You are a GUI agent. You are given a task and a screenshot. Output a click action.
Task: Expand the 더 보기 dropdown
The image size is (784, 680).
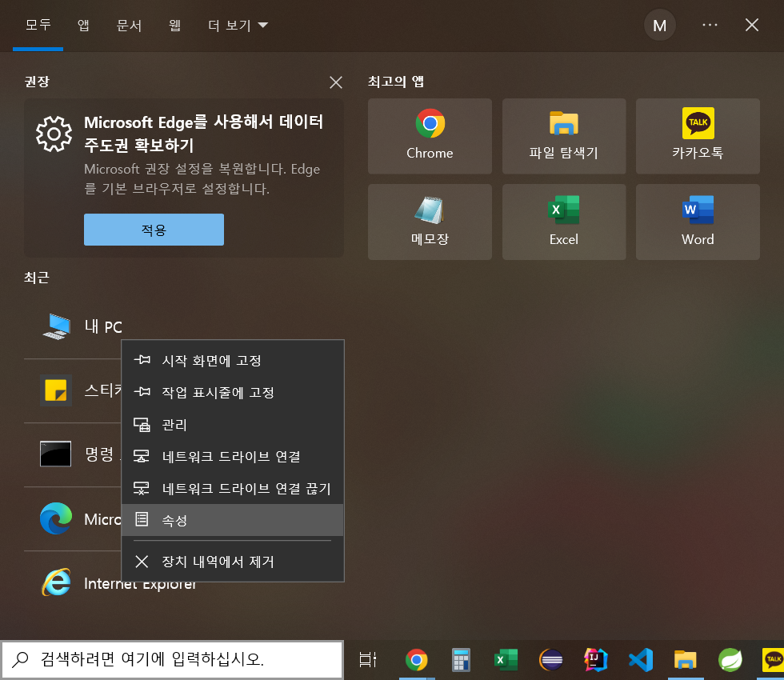(238, 25)
